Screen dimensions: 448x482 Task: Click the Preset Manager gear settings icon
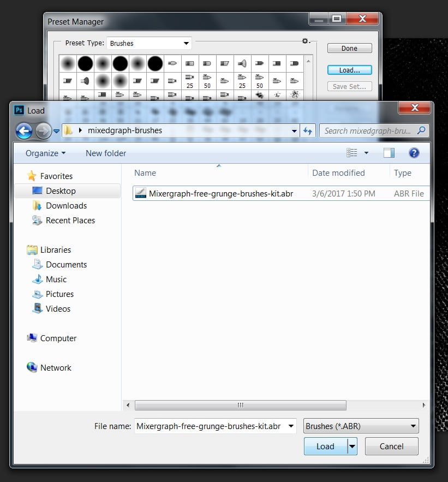pos(305,41)
